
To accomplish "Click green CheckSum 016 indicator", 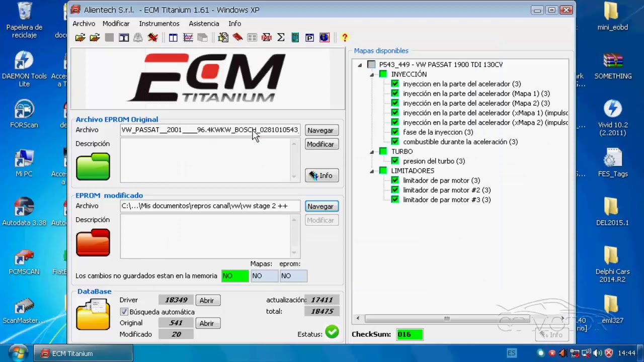I will click(410, 334).
